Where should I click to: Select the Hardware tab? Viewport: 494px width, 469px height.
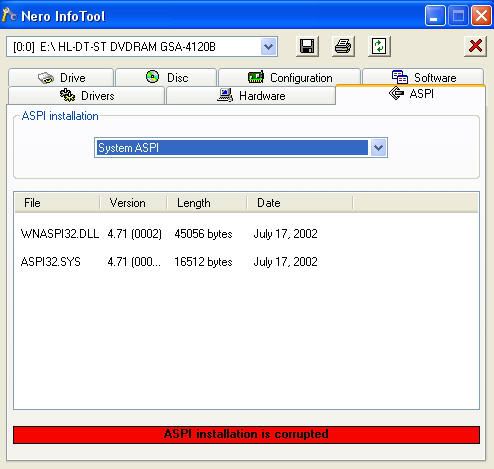pos(251,96)
